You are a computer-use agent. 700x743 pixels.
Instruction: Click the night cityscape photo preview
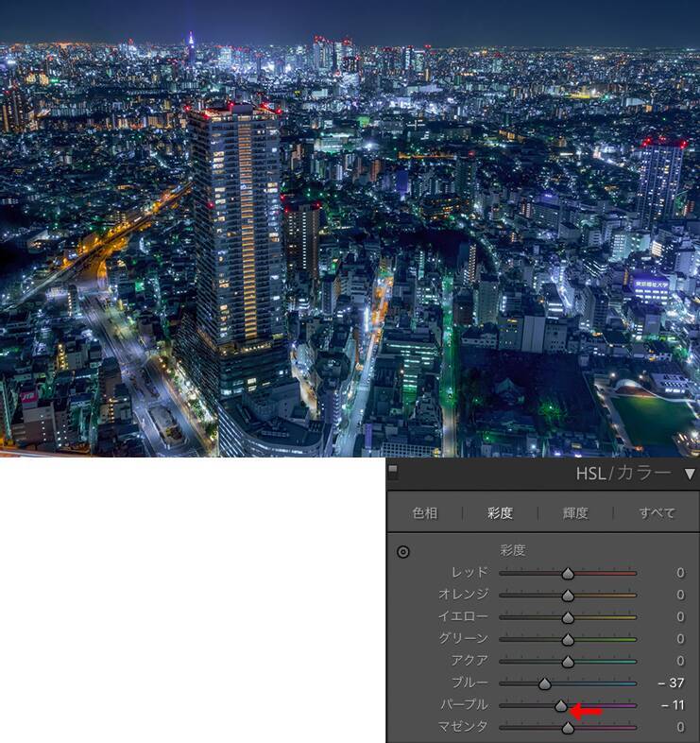[350, 229]
